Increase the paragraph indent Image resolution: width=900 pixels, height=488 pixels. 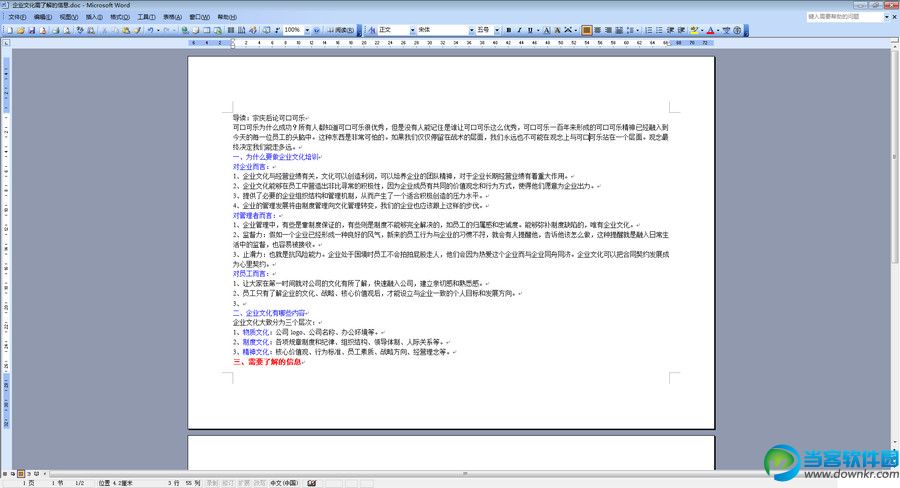pos(681,30)
